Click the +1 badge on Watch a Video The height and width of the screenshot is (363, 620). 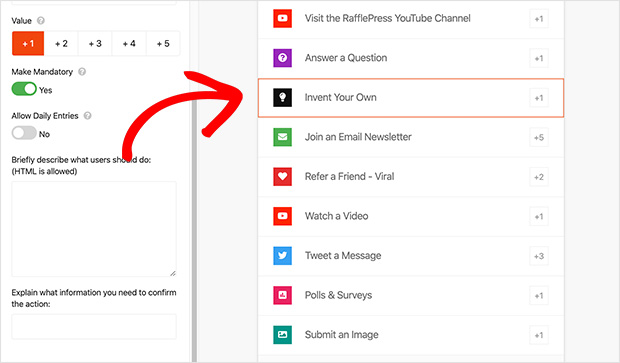(x=539, y=216)
